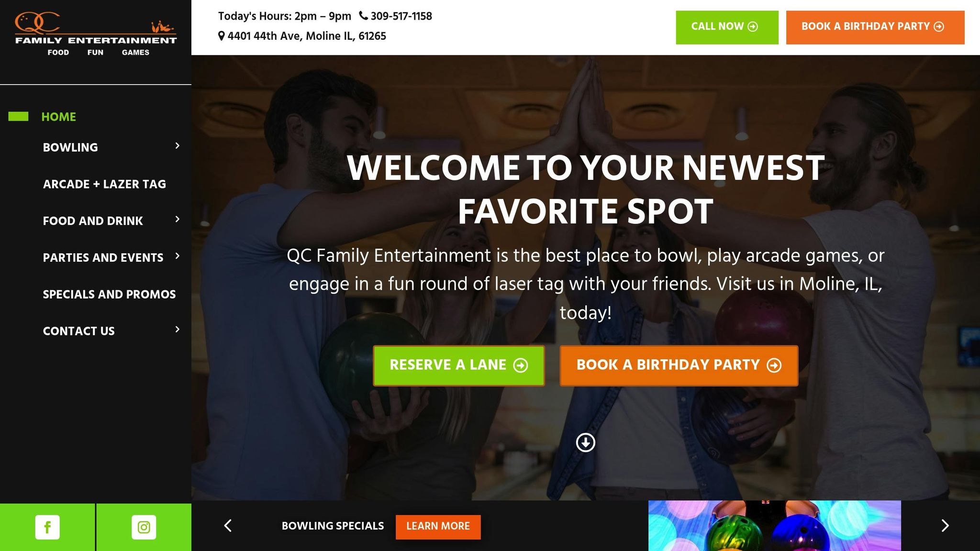Click Reserve a Lane button
980x551 pixels.
coord(458,365)
